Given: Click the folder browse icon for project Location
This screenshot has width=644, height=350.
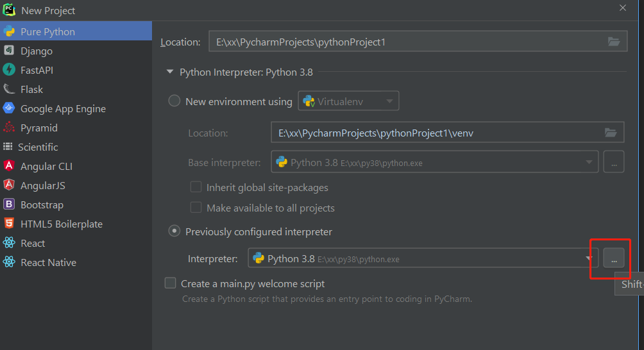Looking at the screenshot, I should coord(614,42).
